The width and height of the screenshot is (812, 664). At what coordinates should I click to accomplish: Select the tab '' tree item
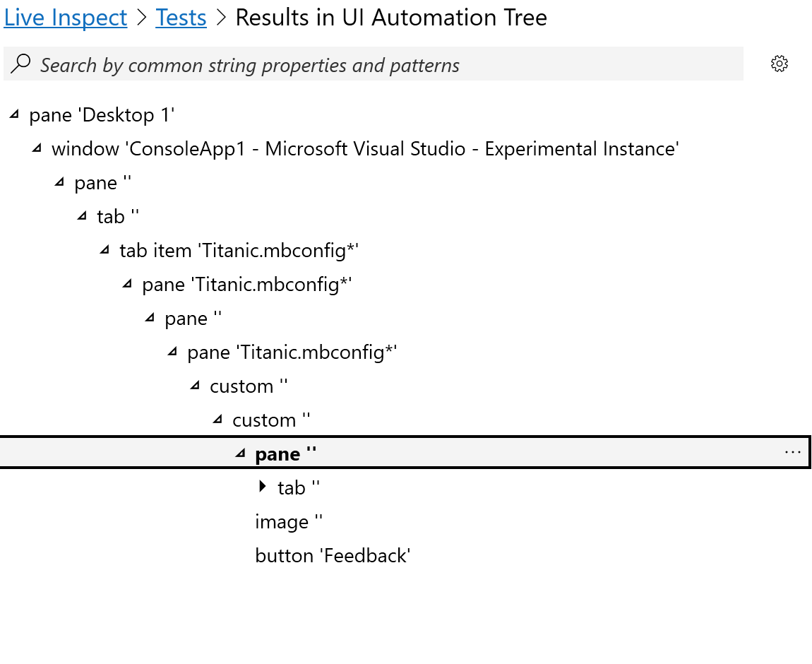[117, 216]
